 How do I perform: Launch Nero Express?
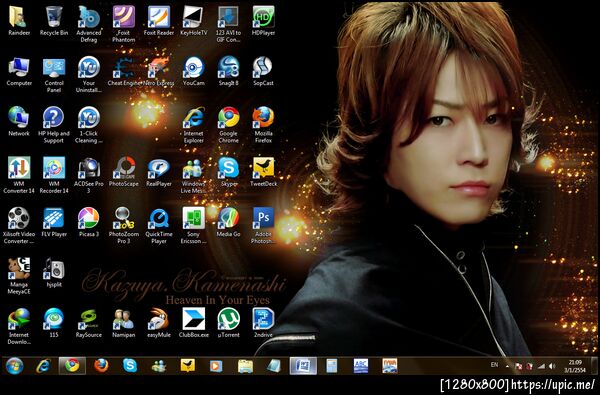(x=159, y=72)
